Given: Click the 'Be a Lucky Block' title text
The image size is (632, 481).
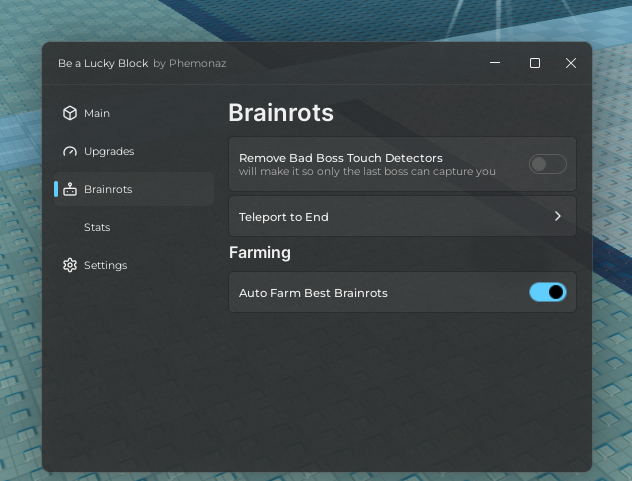Looking at the screenshot, I should [103, 63].
